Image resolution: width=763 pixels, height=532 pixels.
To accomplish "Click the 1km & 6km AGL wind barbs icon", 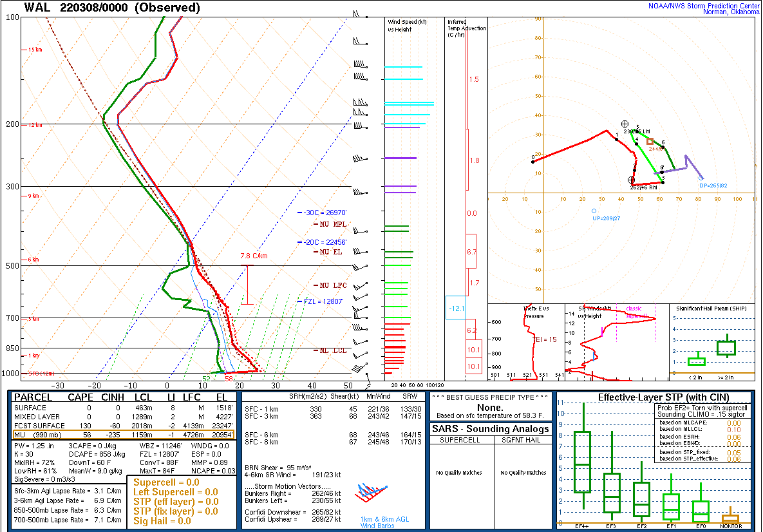I will pos(372,493).
